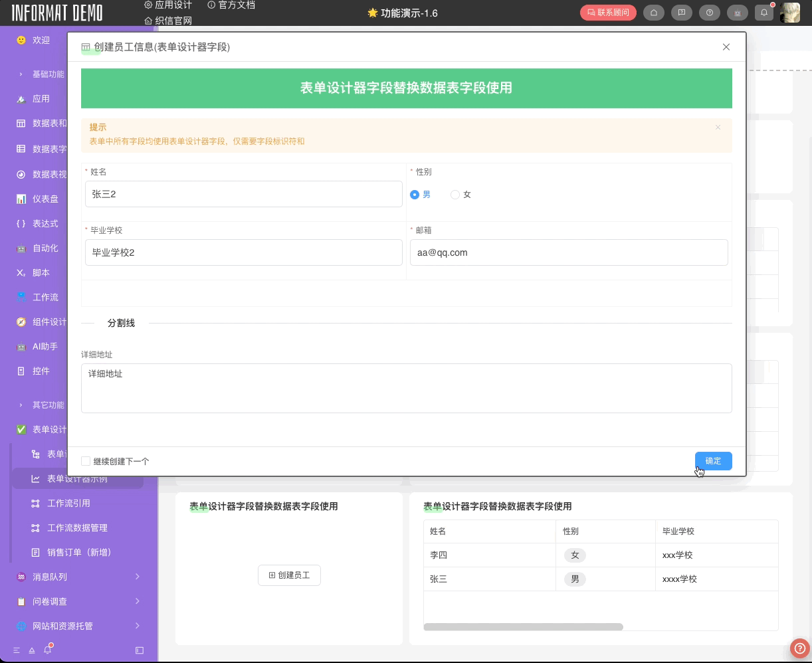
Task: Click the 确定 confirm button
Action: coord(713,461)
